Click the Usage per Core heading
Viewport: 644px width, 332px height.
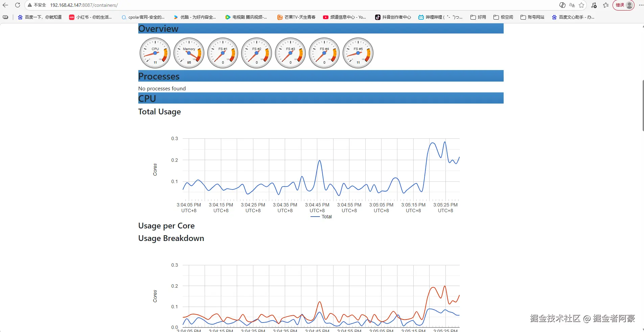[x=166, y=226]
